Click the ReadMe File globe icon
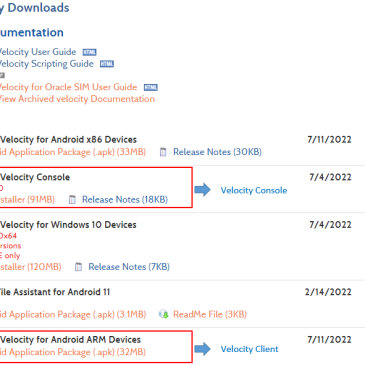Image resolution: width=365 pixels, height=365 pixels. coord(163,314)
